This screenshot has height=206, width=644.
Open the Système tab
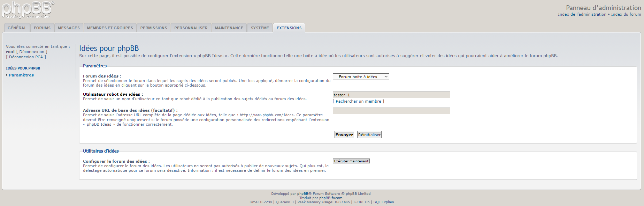260,28
